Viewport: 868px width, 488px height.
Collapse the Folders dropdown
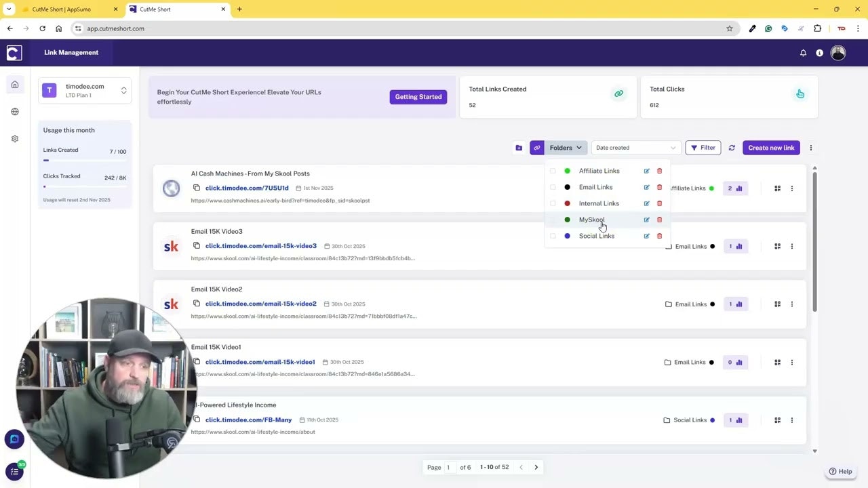pos(566,148)
